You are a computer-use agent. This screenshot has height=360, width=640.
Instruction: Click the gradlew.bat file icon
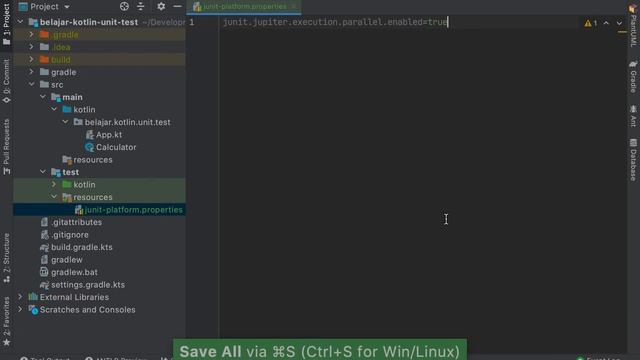coord(44,272)
